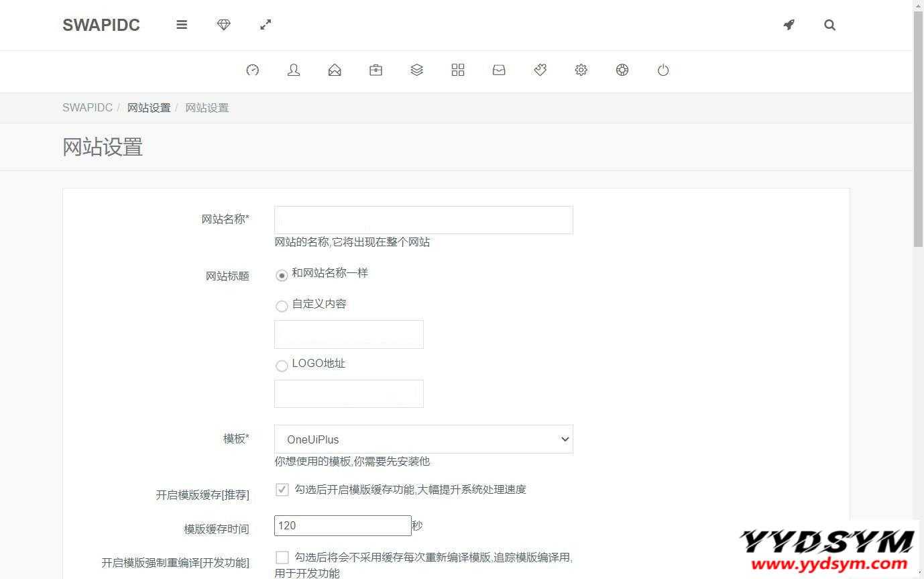924x579 pixels.
Task: Click the power logout icon
Action: pos(663,70)
